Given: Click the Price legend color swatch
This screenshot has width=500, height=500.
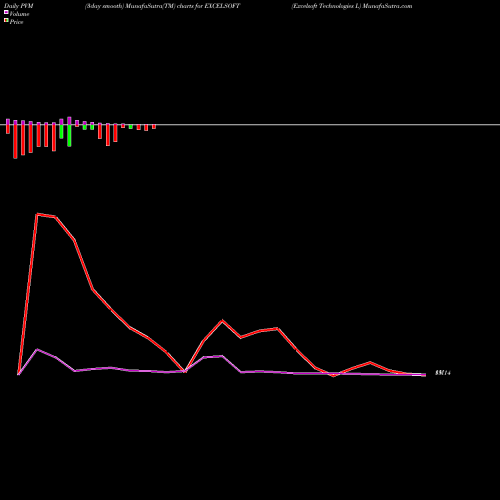Looking at the screenshot, I should [6, 21].
